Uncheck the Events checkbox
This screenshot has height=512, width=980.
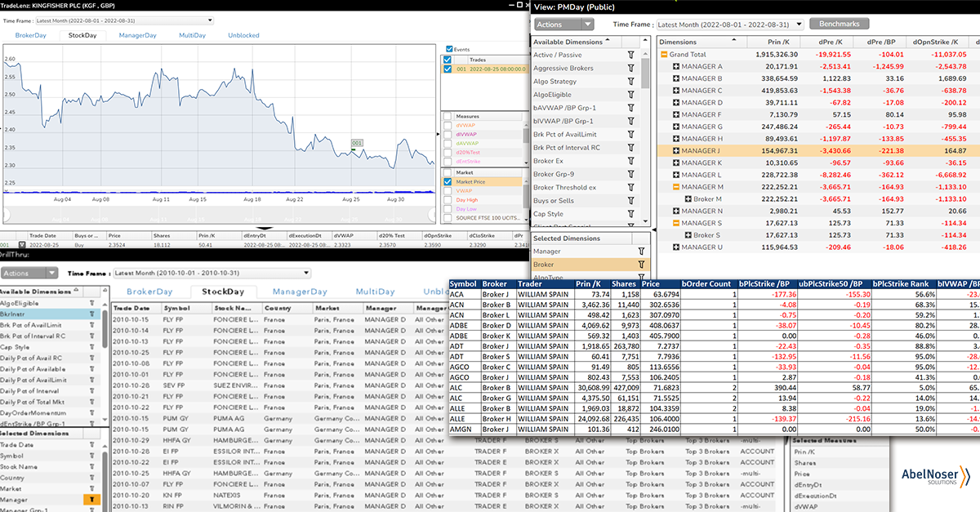click(448, 49)
